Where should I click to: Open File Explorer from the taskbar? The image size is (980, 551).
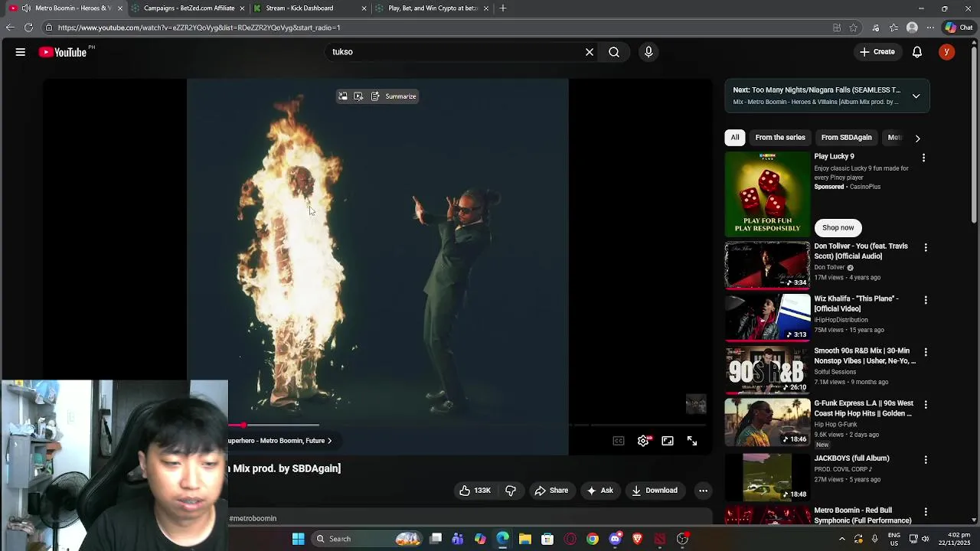tap(525, 539)
